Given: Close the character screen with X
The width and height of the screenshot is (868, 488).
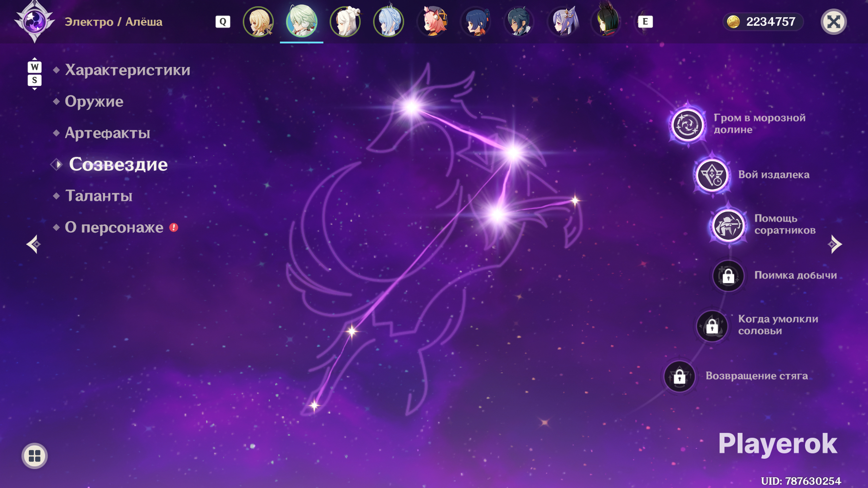Looking at the screenshot, I should click(x=833, y=21).
